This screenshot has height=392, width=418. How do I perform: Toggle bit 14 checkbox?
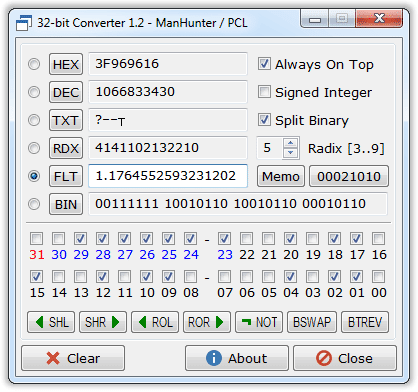59,277
